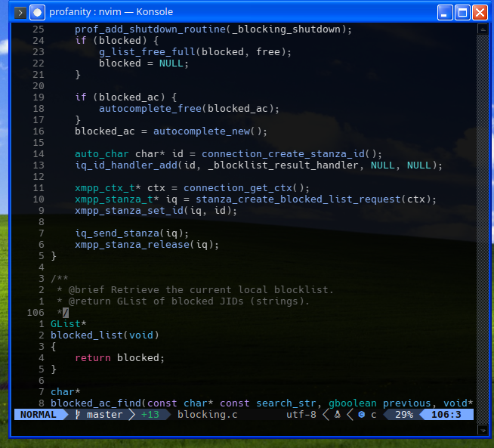
Task: Click relative line number 25 at top
Action: click(x=38, y=29)
